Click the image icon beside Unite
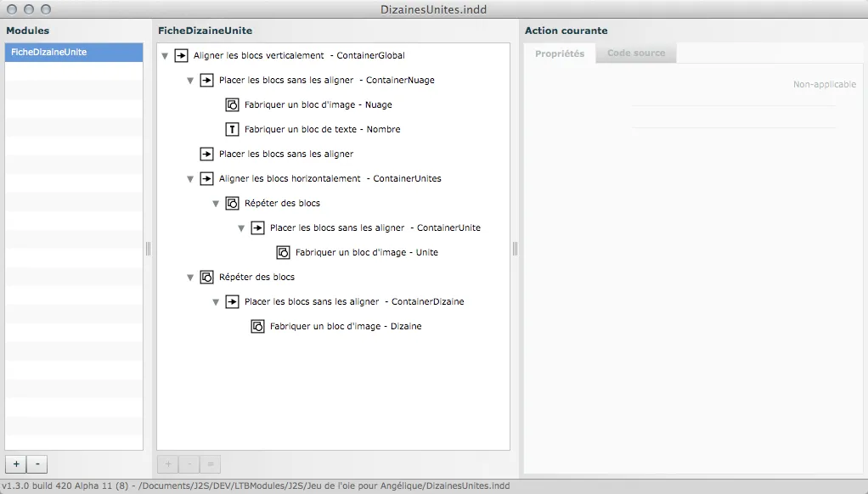868x494 pixels. [x=283, y=253]
